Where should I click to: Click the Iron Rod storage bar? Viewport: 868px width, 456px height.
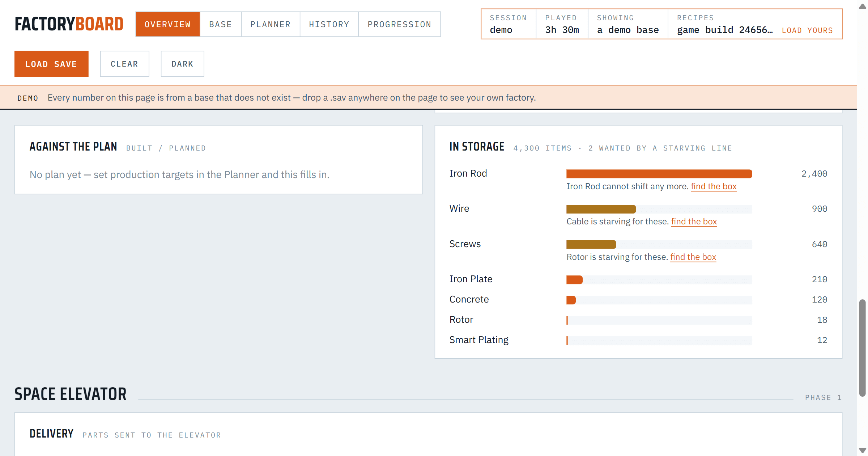[659, 174]
